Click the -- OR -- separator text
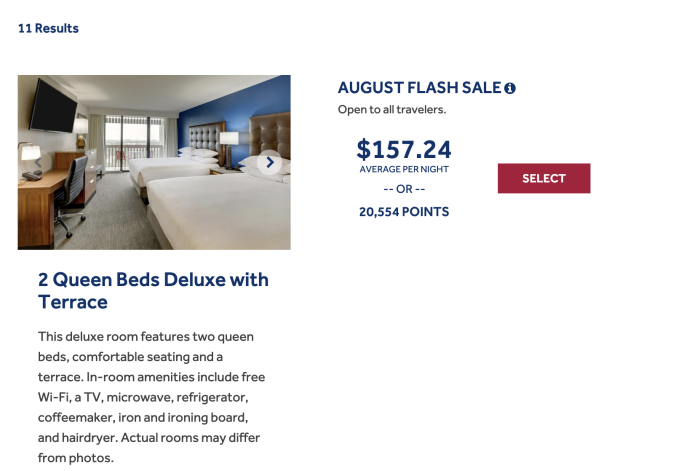Screen dimensions: 700x471 coord(404,189)
